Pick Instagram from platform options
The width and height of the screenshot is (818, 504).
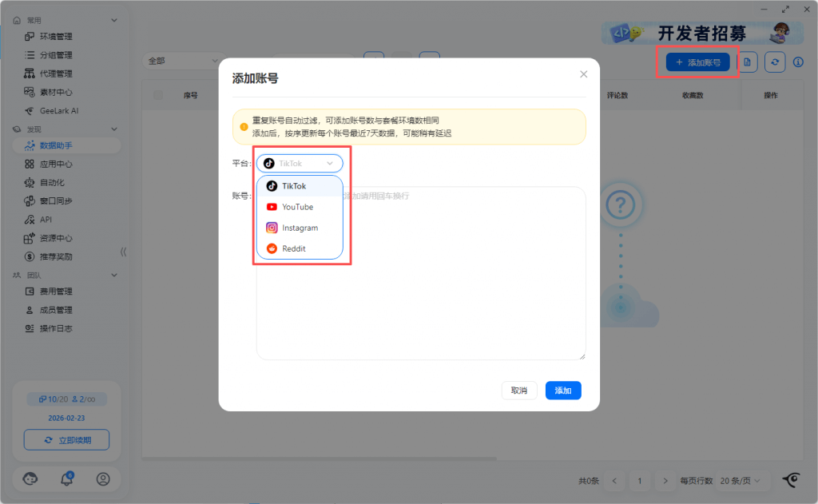[x=300, y=228]
